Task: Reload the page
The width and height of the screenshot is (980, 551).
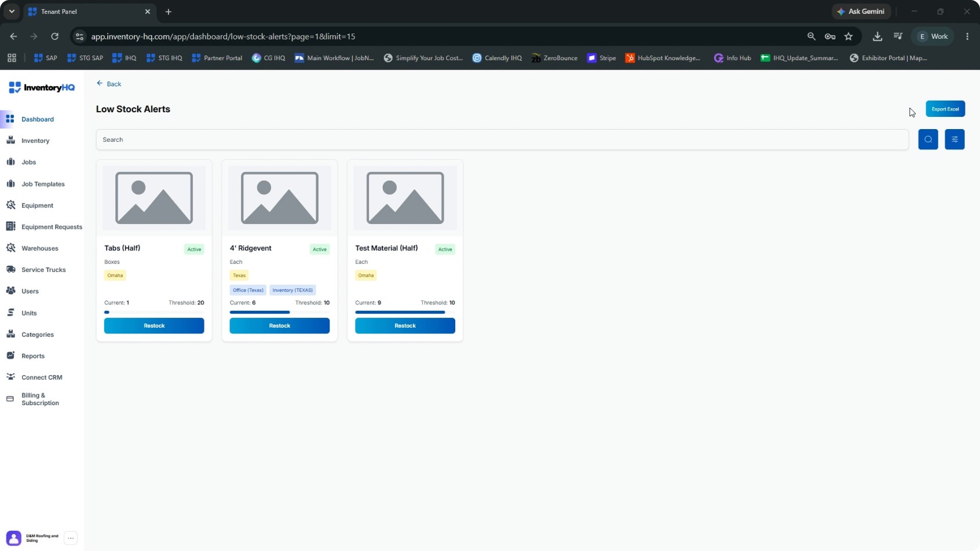Action: (55, 36)
